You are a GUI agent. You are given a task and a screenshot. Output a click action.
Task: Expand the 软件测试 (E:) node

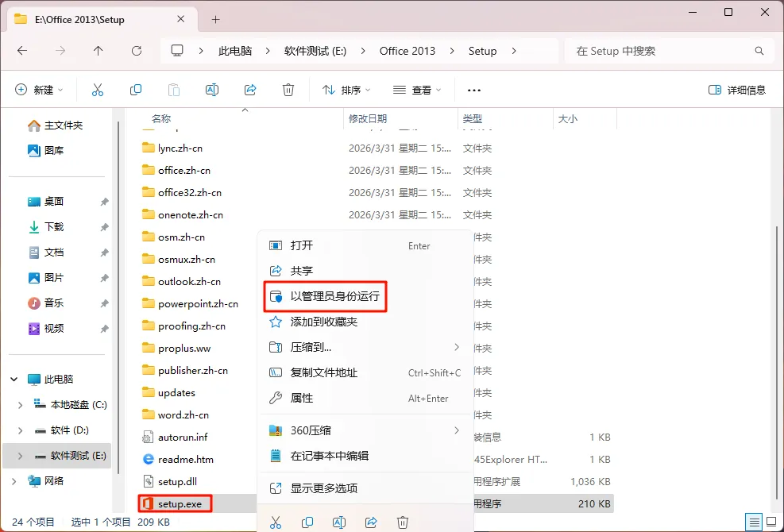tap(21, 456)
